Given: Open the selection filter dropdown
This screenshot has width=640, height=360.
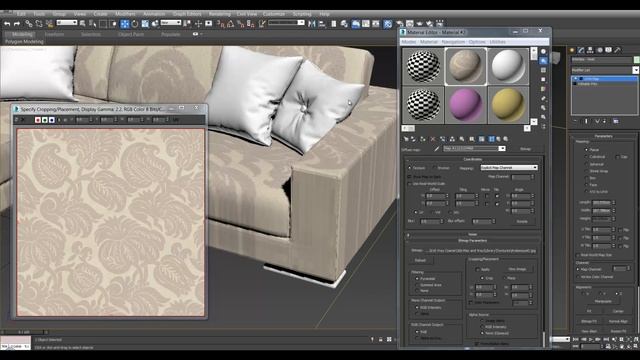Looking at the screenshot, I should tap(67, 23).
